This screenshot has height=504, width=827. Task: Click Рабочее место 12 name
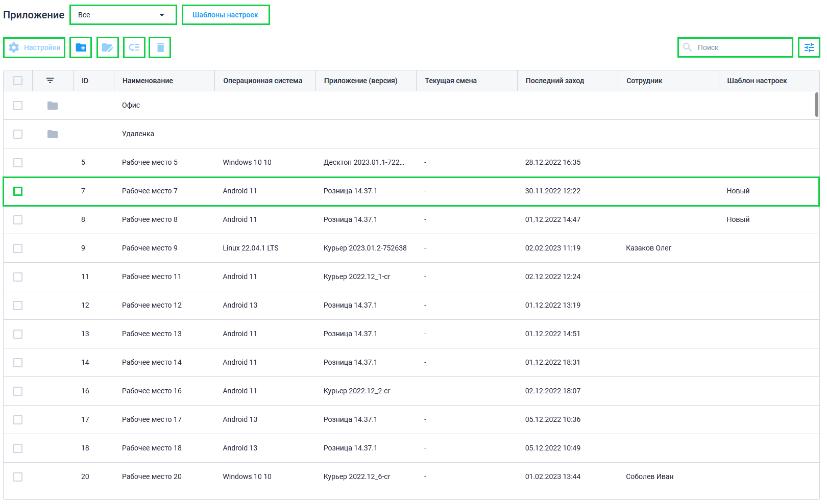pos(152,305)
